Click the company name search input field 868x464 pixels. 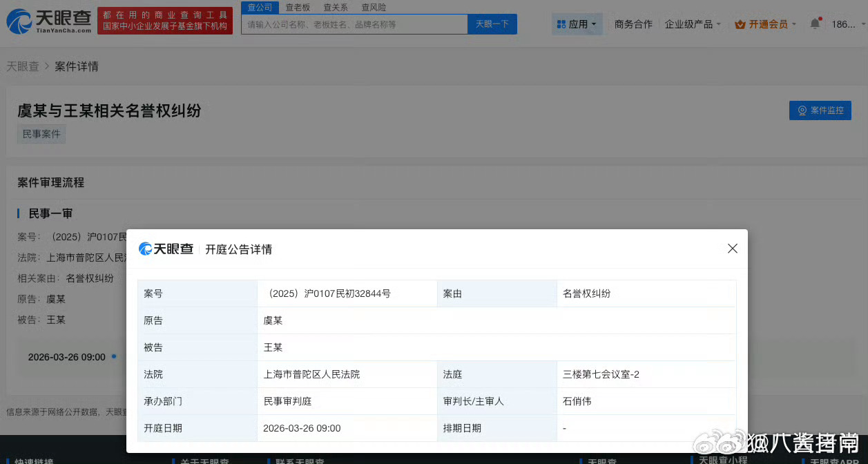352,23
